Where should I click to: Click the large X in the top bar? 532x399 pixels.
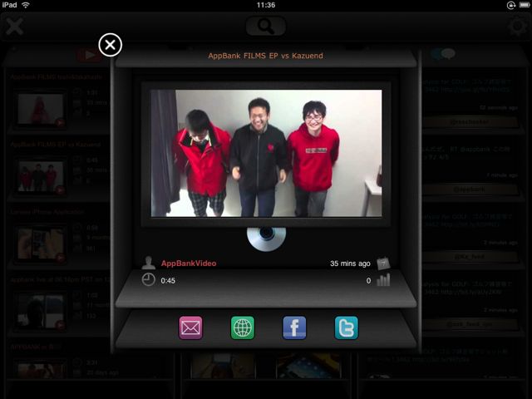(14, 26)
